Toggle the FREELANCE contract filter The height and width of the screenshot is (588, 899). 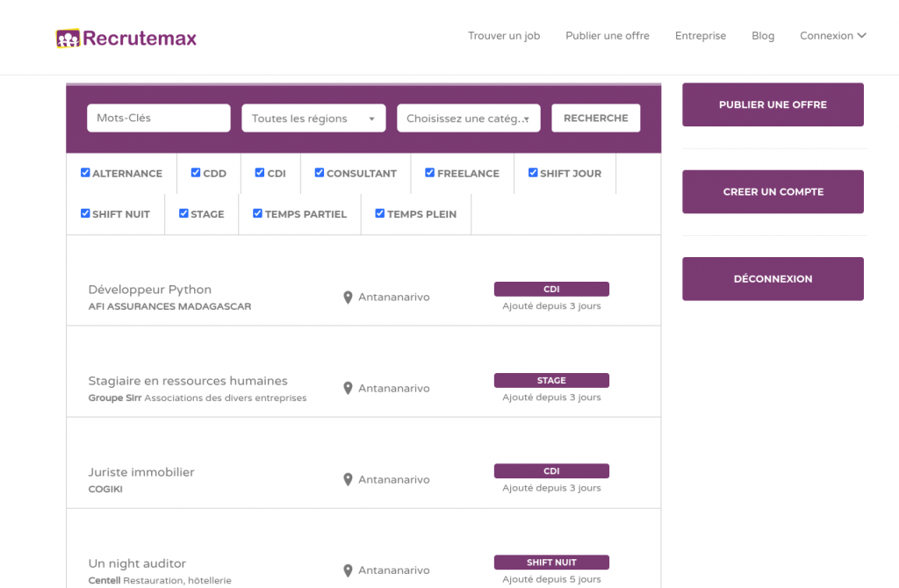(x=429, y=173)
